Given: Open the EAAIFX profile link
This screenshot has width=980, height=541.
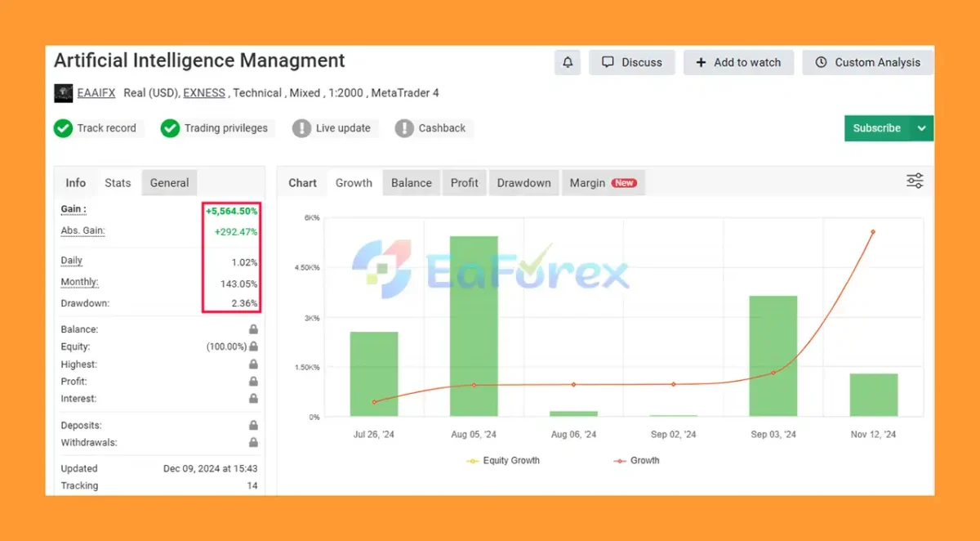Looking at the screenshot, I should 96,93.
